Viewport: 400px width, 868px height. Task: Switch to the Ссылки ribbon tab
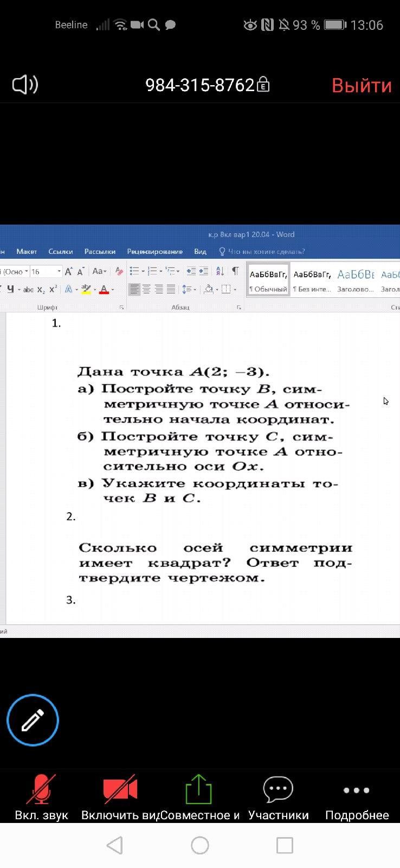pos(60,252)
